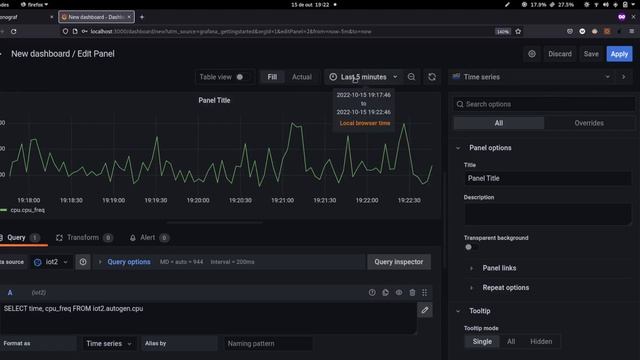Toggle the Table view switch
640x360 pixels.
click(x=241, y=77)
